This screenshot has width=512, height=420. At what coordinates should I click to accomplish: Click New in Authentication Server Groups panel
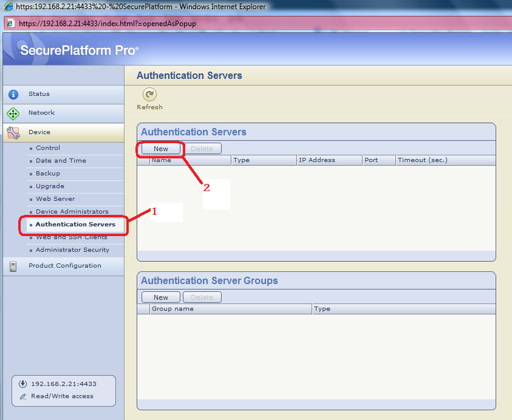(x=161, y=297)
